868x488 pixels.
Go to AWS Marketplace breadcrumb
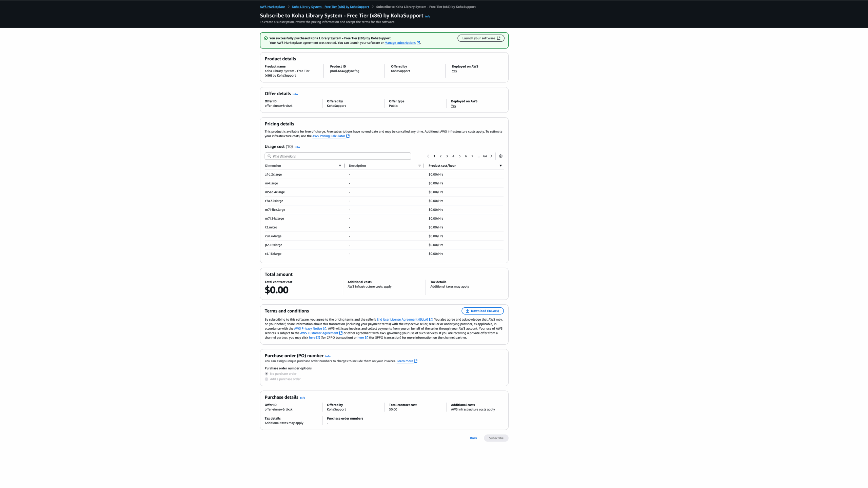pos(272,7)
